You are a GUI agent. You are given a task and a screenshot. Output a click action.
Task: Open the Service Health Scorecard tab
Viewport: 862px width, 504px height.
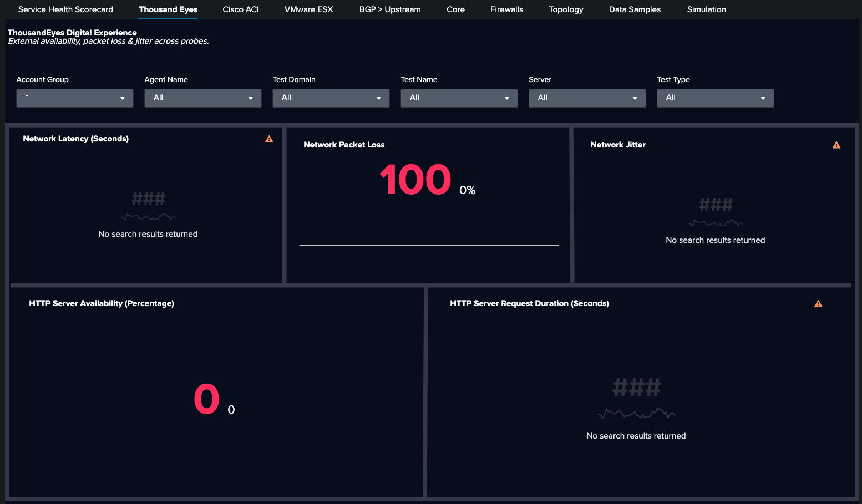pyautogui.click(x=65, y=9)
